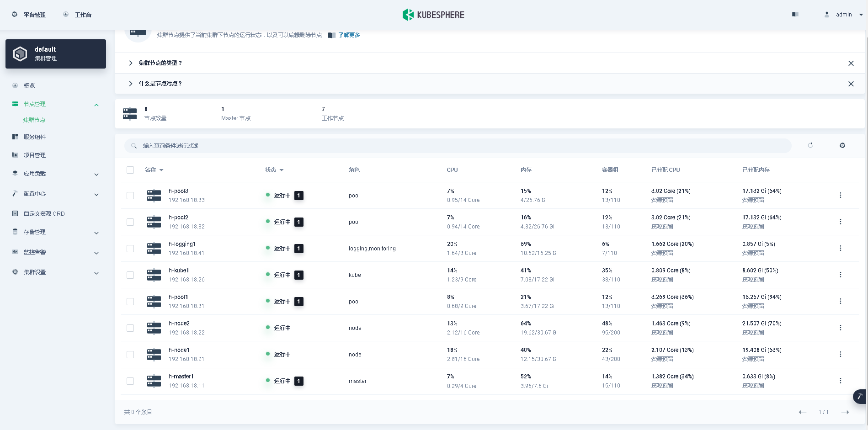
Task: Open node h-master1 details
Action: pos(181,377)
